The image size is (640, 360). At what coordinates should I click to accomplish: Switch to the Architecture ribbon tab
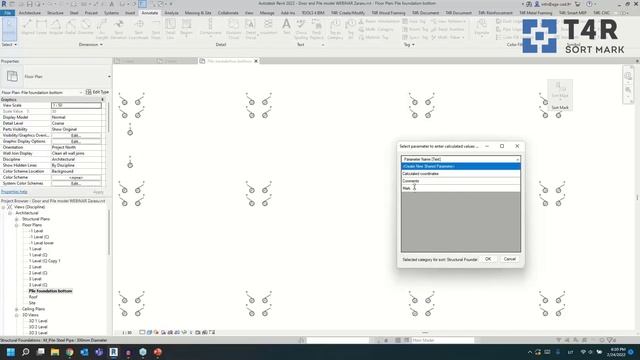[30, 13]
